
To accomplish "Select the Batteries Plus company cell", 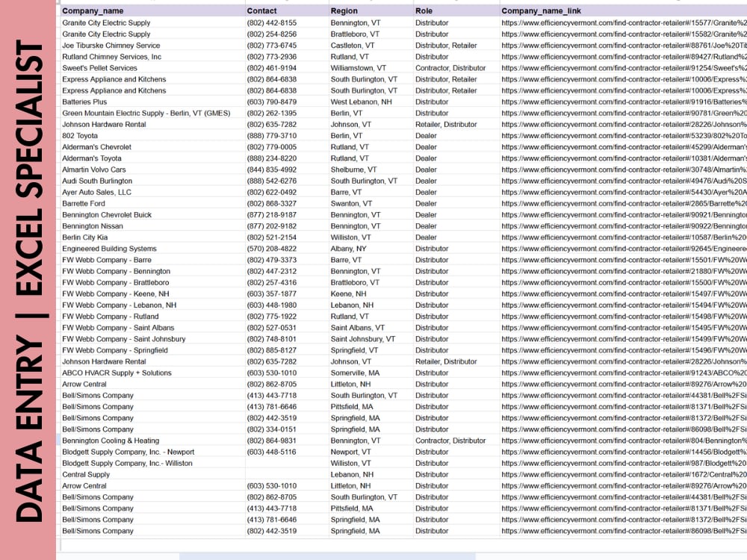I will (153, 102).
